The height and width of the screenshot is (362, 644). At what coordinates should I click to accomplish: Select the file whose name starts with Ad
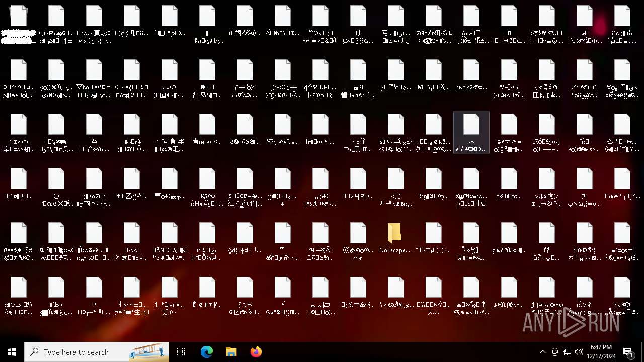245,238
